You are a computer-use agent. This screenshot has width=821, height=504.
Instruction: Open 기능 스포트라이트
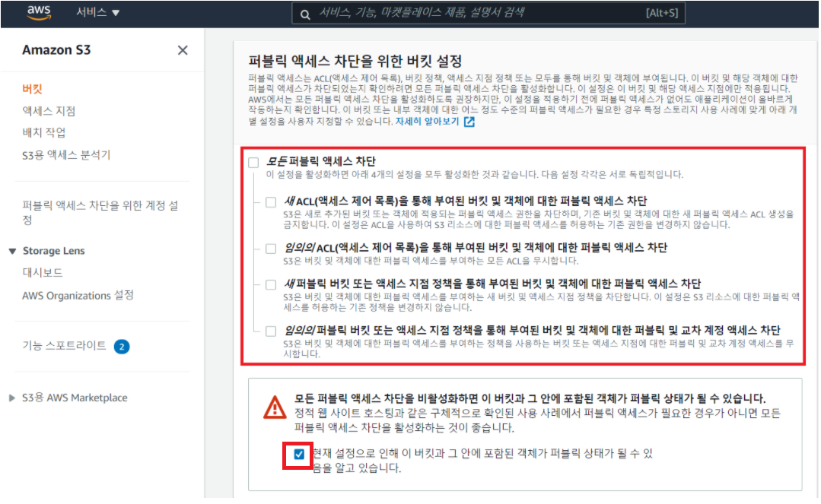pos(64,345)
